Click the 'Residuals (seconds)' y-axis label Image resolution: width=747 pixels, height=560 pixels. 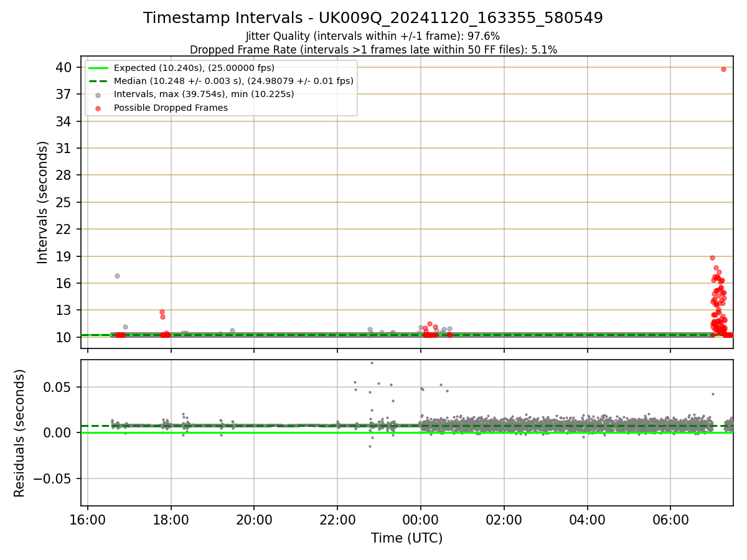point(19,433)
